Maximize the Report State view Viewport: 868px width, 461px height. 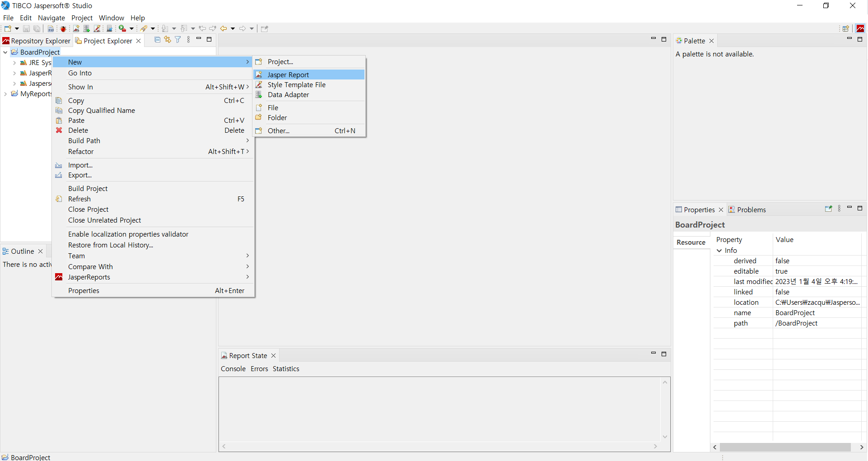[664, 354]
